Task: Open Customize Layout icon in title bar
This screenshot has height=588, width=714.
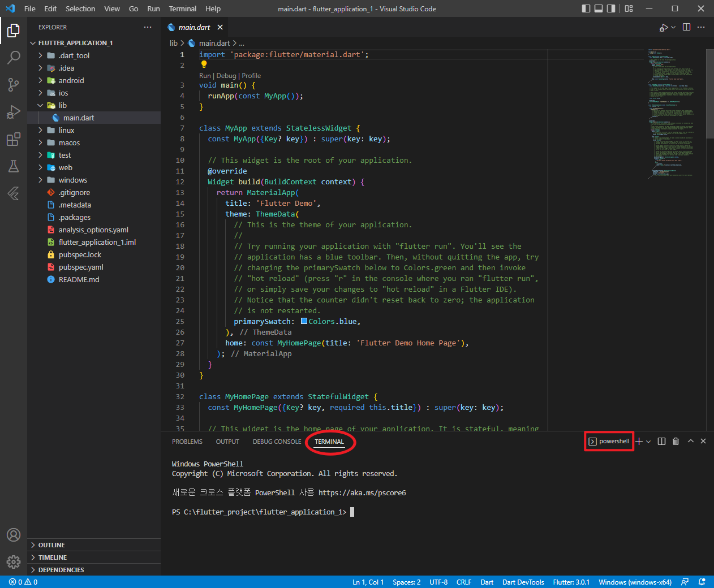Action: [629, 8]
